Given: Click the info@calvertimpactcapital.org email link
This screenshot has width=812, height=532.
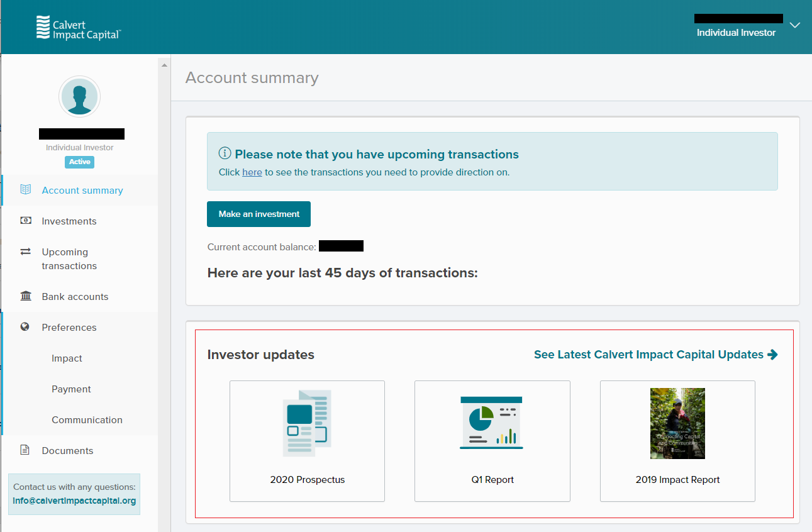Looking at the screenshot, I should (74, 501).
